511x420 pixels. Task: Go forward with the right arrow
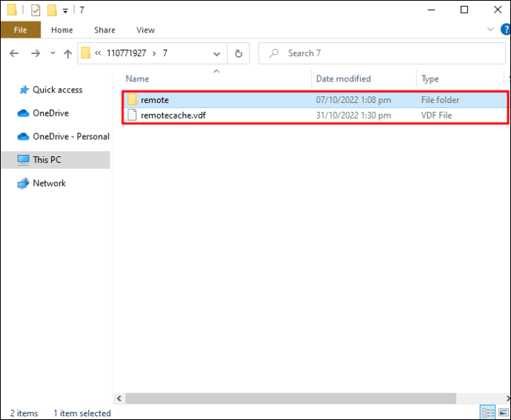pos(36,53)
